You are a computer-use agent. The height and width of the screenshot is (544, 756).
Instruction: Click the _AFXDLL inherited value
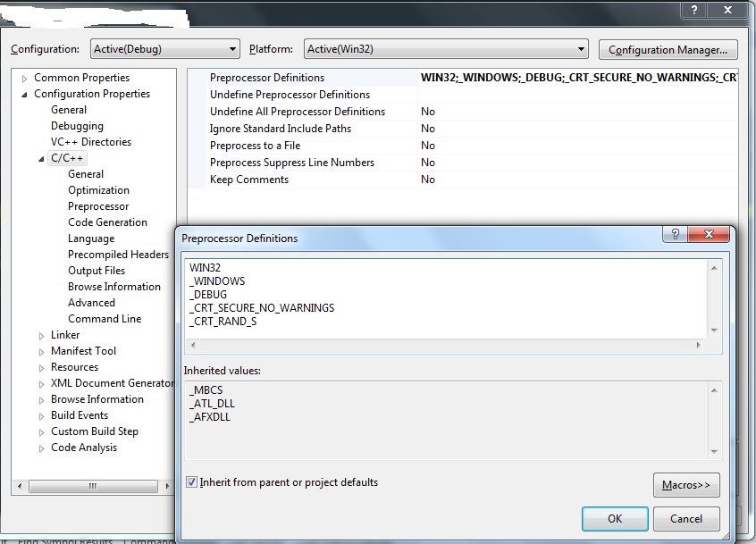[210, 417]
